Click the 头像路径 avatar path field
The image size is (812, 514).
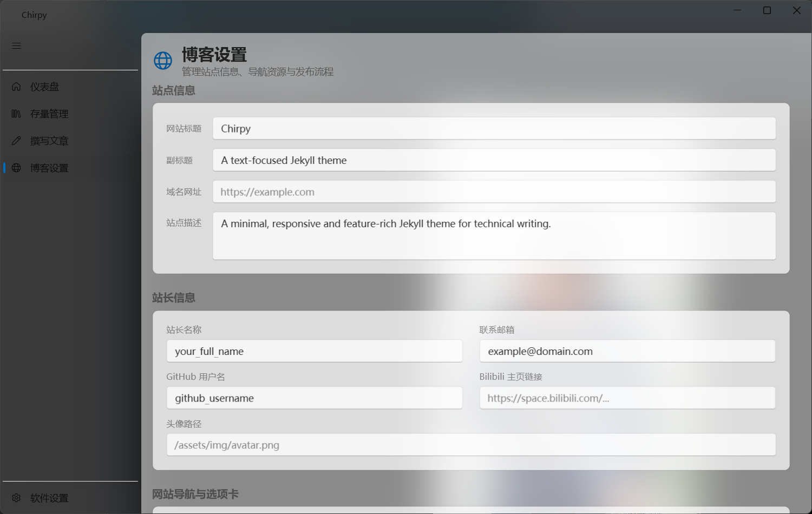coord(471,444)
